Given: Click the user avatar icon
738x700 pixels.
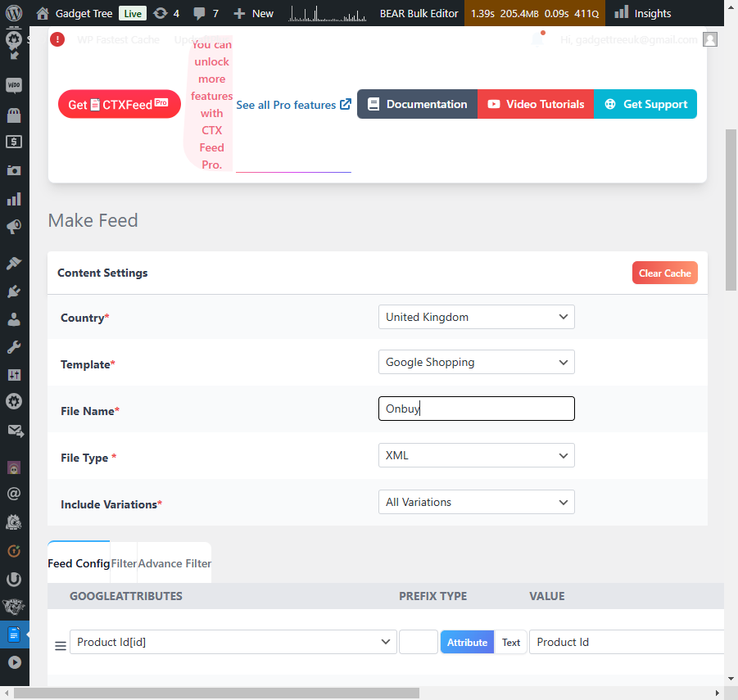Looking at the screenshot, I should coord(710,39).
